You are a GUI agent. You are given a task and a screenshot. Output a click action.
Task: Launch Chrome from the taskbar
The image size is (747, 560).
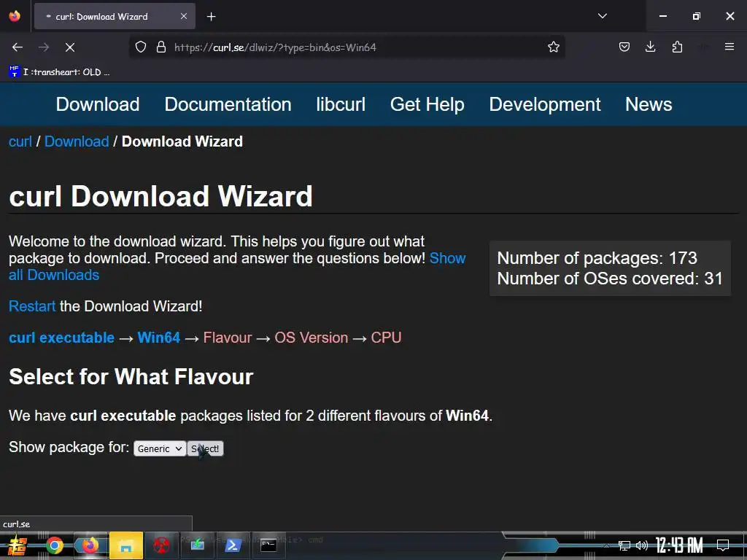pyautogui.click(x=54, y=545)
